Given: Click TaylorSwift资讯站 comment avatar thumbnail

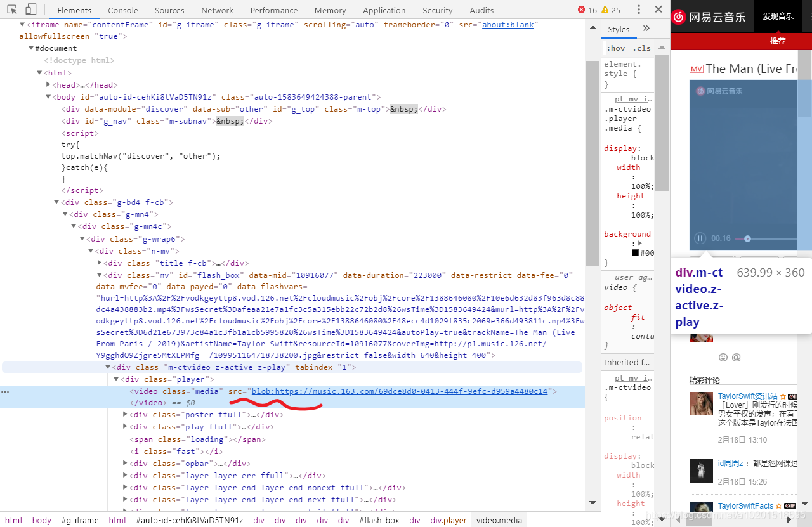Looking at the screenshot, I should coord(702,403).
